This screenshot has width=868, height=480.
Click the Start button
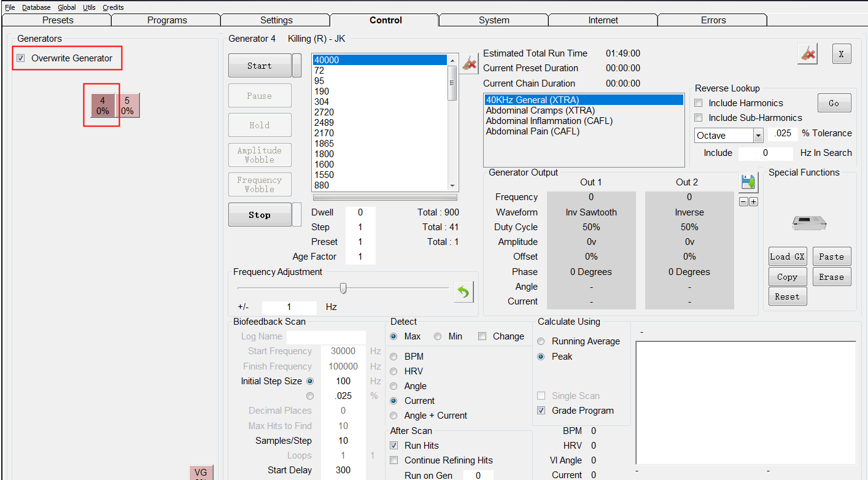[x=260, y=66]
